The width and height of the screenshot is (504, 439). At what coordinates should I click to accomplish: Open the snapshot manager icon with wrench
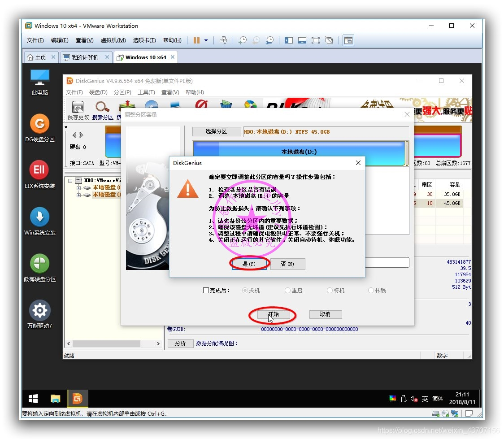[269, 40]
